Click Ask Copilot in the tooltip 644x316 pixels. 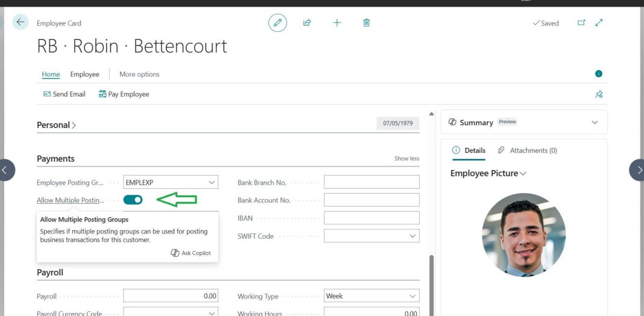[x=191, y=253]
